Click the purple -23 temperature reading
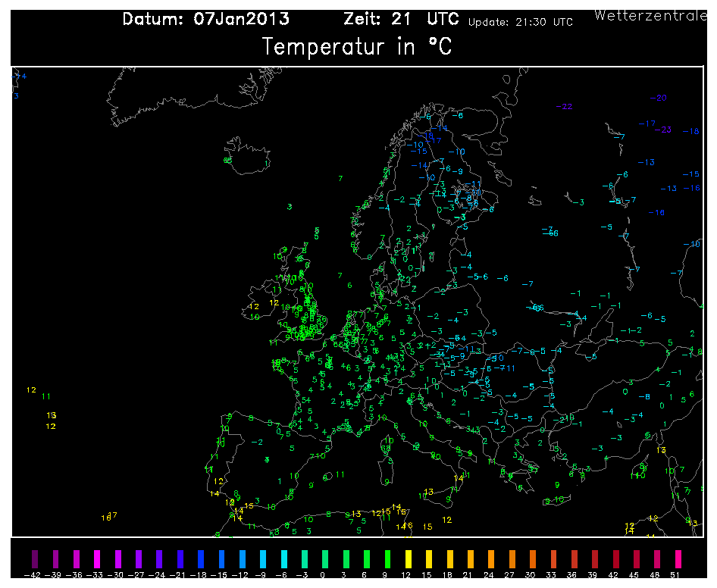Viewport: 717px width, 588px height. [x=662, y=130]
